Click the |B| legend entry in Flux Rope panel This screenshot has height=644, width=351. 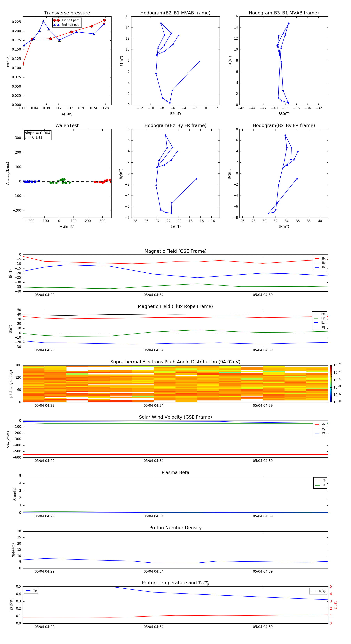pyautogui.click(x=320, y=327)
